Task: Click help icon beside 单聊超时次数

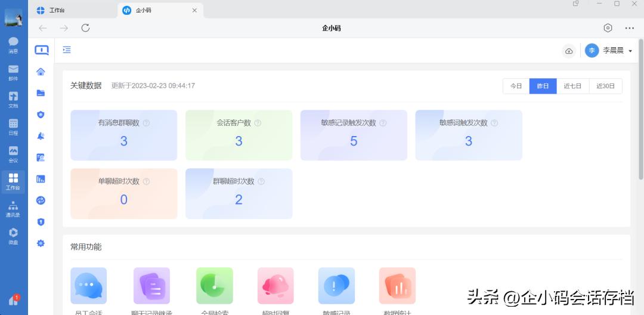Action: 146,181
